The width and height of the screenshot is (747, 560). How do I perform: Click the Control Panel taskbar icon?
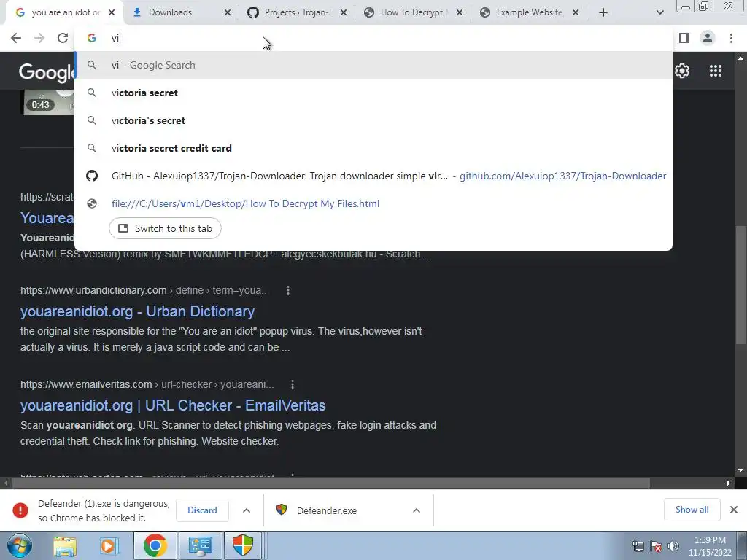click(200, 545)
